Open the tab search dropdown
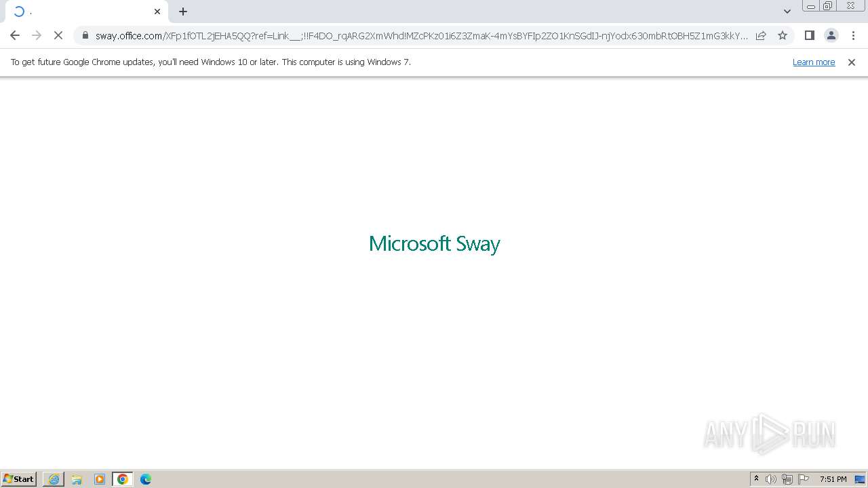Image resolution: width=868 pixels, height=488 pixels. 787,12
